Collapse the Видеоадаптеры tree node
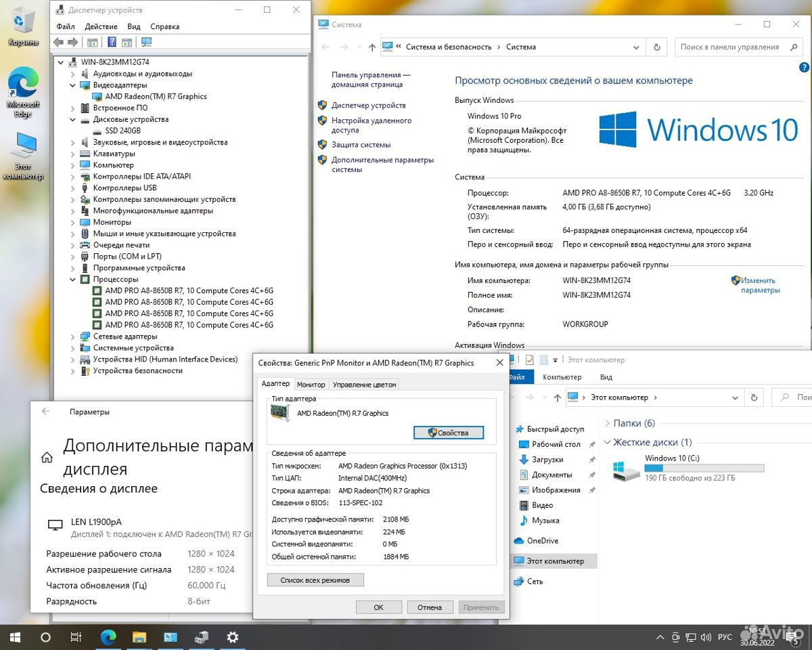 click(73, 85)
